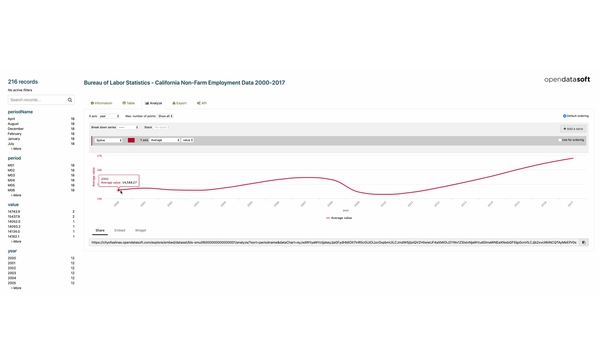Open the Spline chart type dropdown

click(x=108, y=140)
